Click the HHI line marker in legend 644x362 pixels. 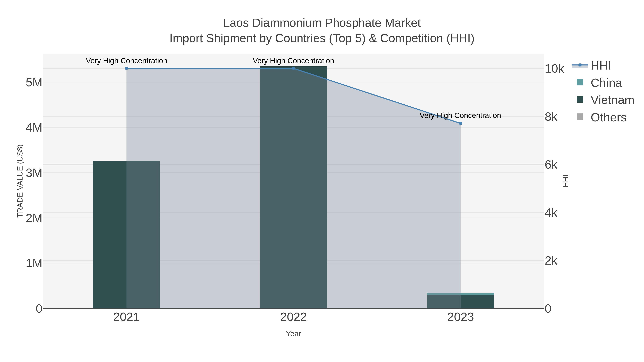[580, 65]
